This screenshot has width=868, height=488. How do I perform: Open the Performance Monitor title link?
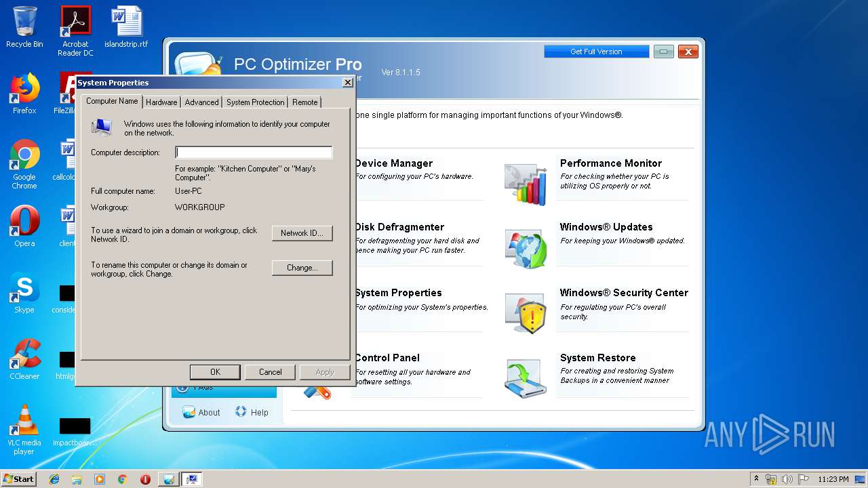point(611,163)
